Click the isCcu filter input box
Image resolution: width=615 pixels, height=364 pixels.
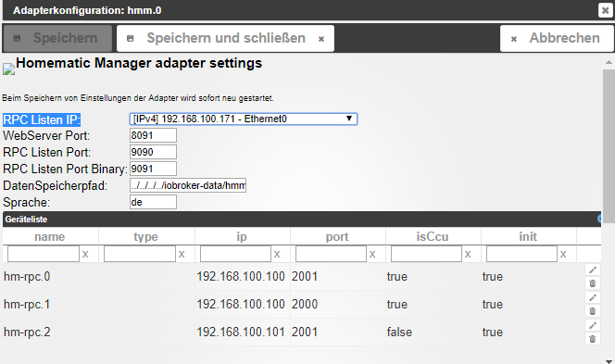(x=426, y=254)
